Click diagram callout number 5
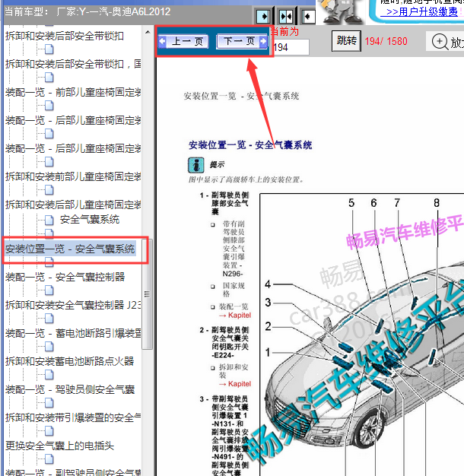Screen dimensions: 464x476 (x=351, y=203)
